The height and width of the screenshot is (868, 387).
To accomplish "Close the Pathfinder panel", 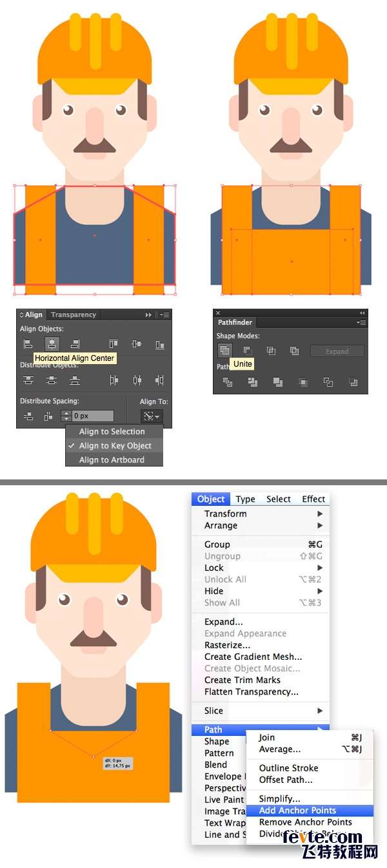I will (218, 313).
